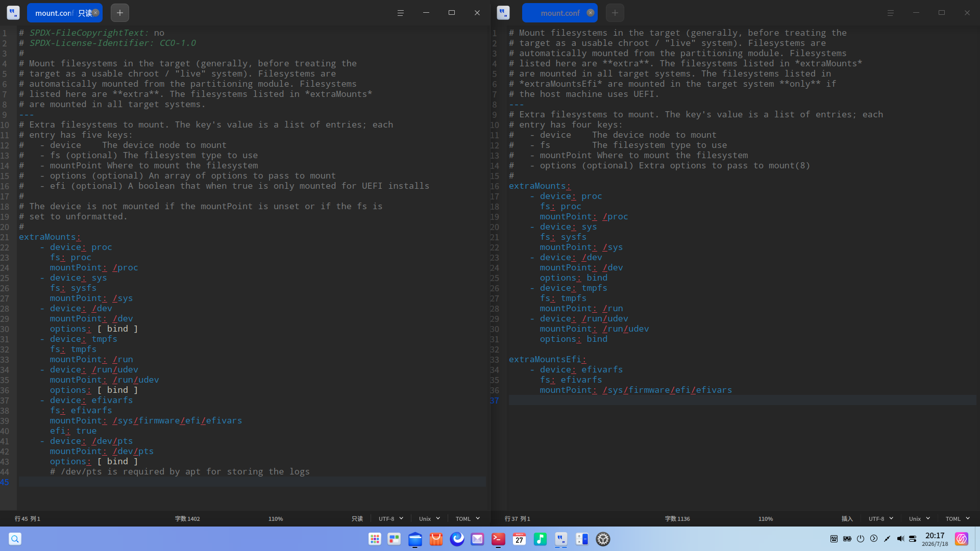The width and height of the screenshot is (980, 551).
Task: Open the mail client icon
Action: coord(477,539)
